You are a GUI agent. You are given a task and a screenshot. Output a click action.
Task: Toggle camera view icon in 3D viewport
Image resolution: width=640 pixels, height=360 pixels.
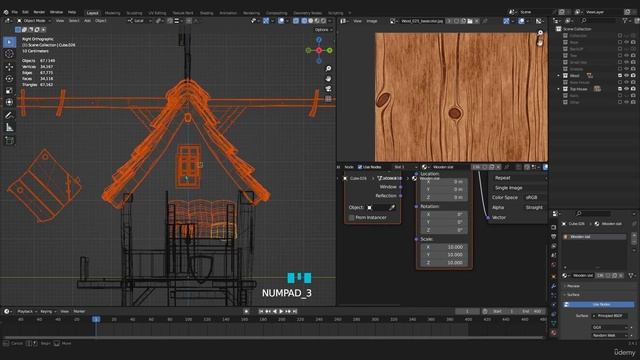[x=328, y=89]
